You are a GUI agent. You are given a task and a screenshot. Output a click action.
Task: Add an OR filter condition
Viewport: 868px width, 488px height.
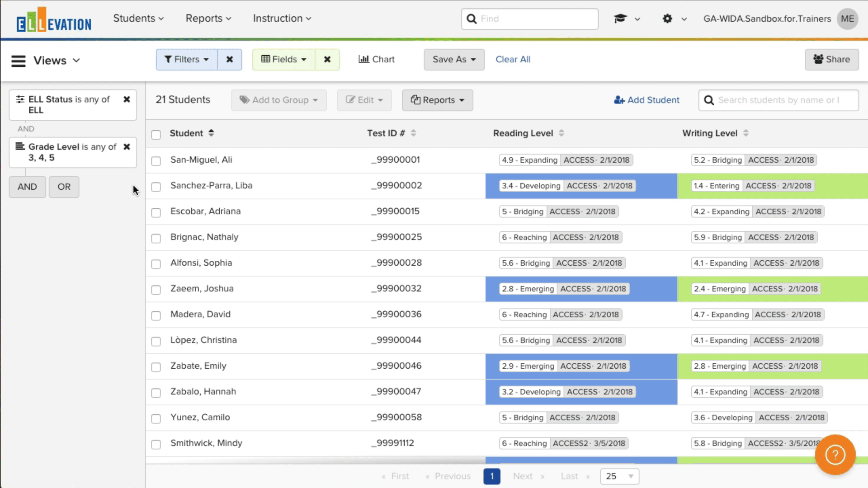[x=64, y=187]
